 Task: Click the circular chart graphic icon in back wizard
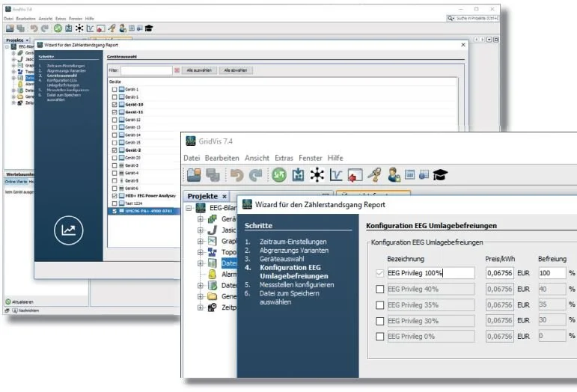tap(68, 230)
